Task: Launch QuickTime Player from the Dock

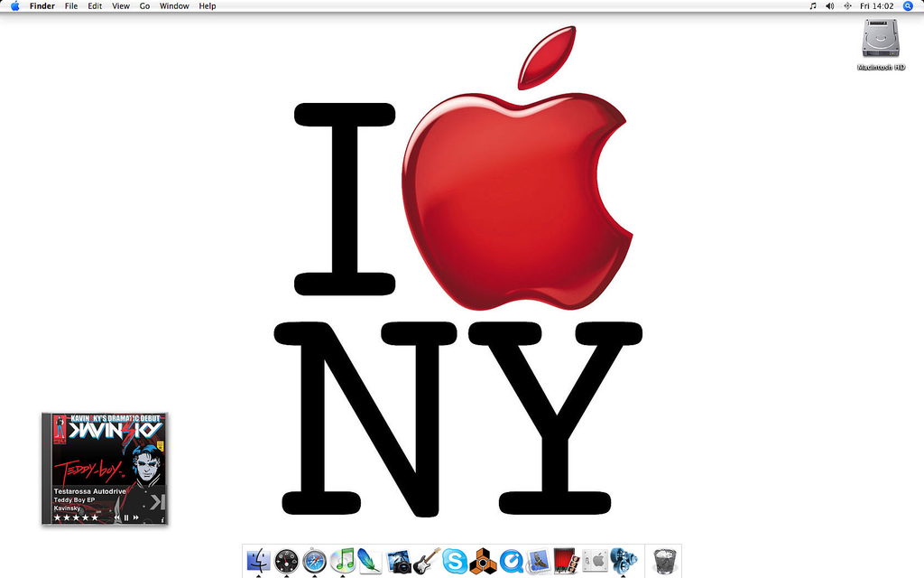Action: pyautogui.click(x=511, y=561)
